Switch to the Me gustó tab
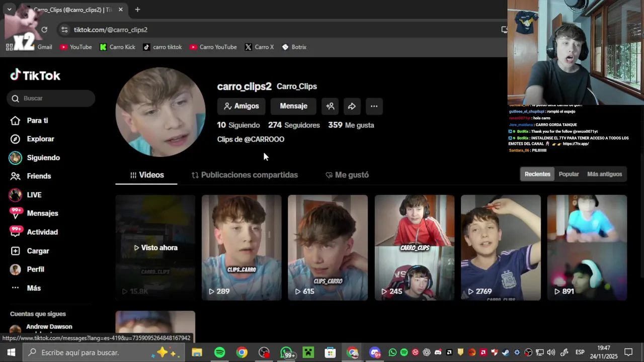The width and height of the screenshot is (644, 362). click(x=347, y=175)
